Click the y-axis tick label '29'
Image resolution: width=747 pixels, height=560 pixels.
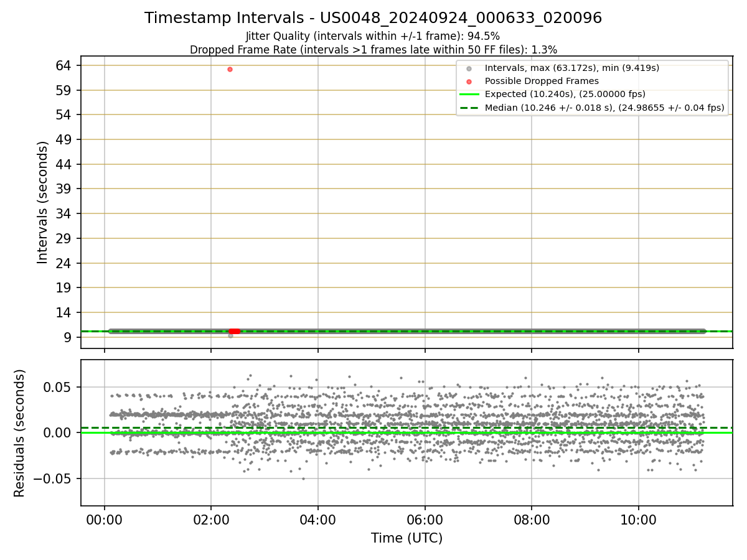click(64, 238)
